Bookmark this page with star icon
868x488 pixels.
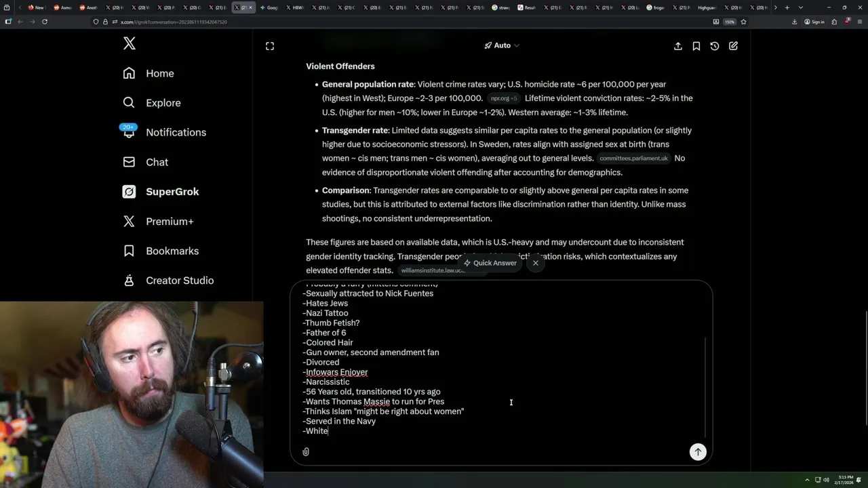click(x=743, y=22)
